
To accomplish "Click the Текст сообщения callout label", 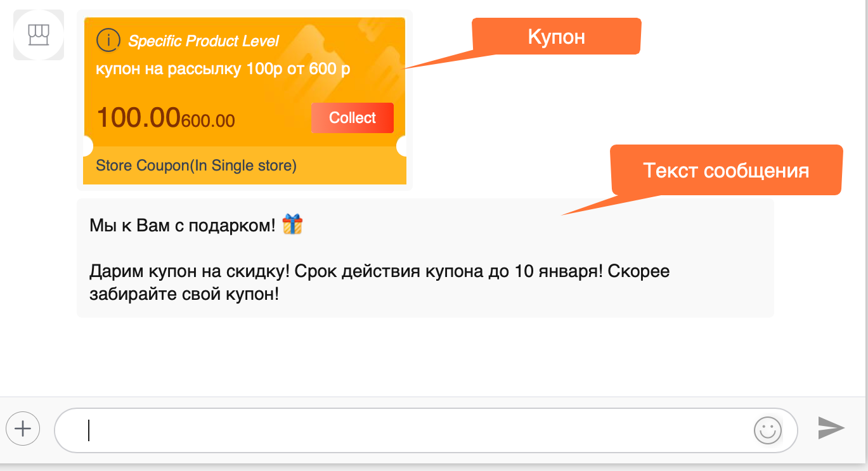I will 726,171.
